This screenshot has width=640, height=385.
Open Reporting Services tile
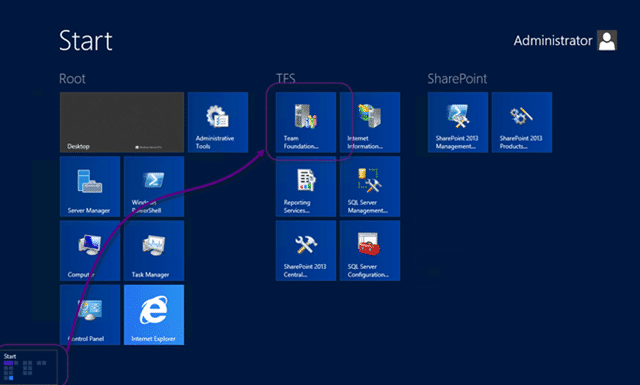point(306,186)
